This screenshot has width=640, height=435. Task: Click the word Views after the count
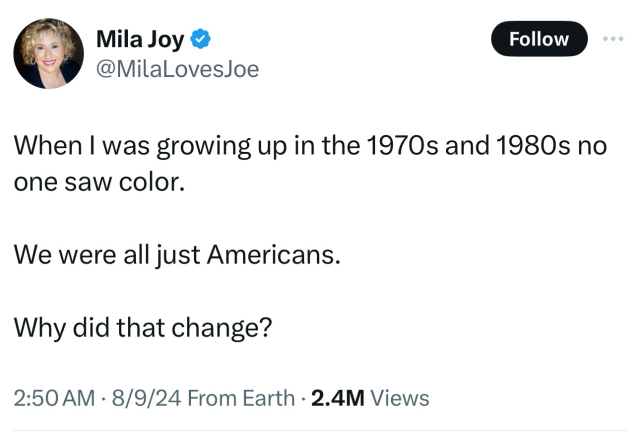[x=400, y=398]
